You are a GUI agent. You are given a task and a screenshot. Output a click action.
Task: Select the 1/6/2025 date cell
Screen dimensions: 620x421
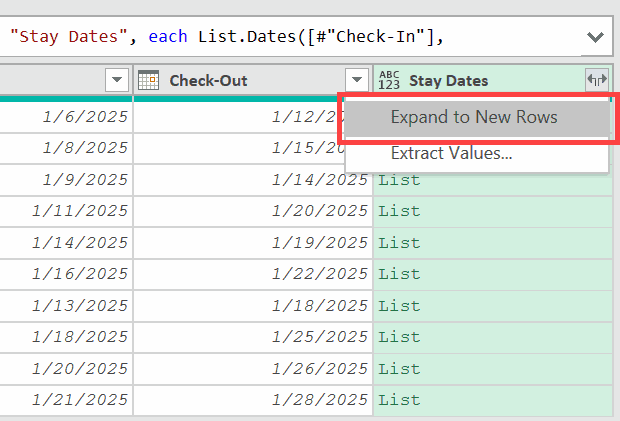pos(85,117)
